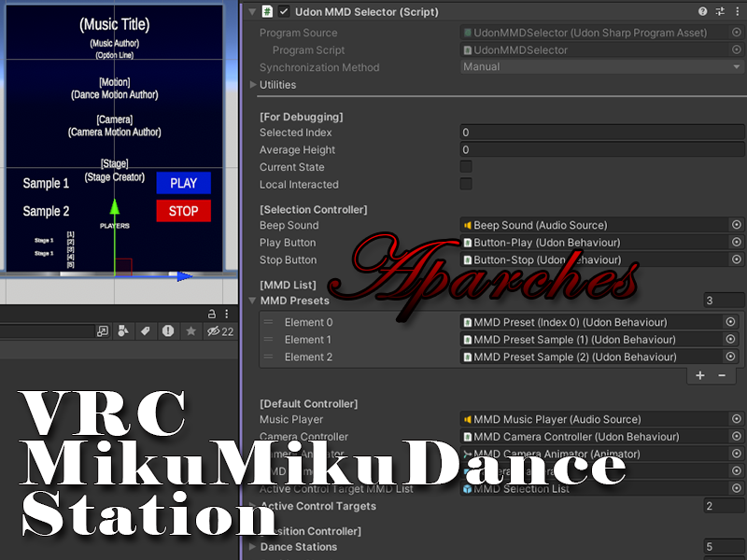Open object picker for MMD Camera Animator
This screenshot has width=747, height=560.
(737, 454)
